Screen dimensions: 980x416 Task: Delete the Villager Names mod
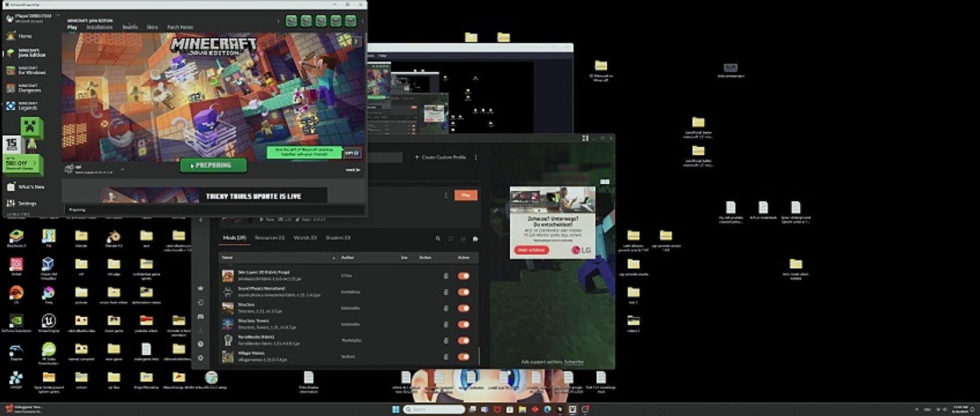(x=446, y=357)
